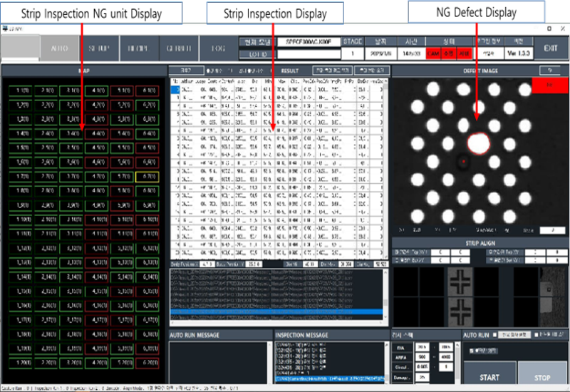Screen dimensions: 570x392
Task: Click the LOT ID input field
Action: click(x=306, y=54)
